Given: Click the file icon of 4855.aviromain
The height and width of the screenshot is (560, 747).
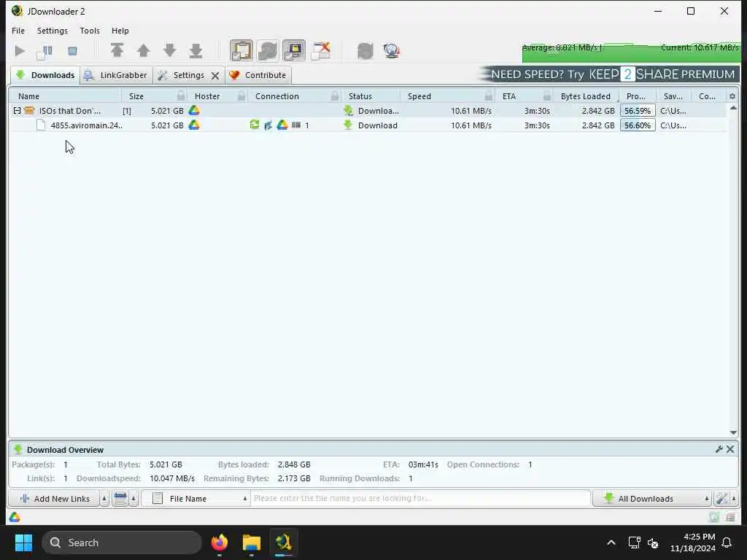Looking at the screenshot, I should (41, 125).
